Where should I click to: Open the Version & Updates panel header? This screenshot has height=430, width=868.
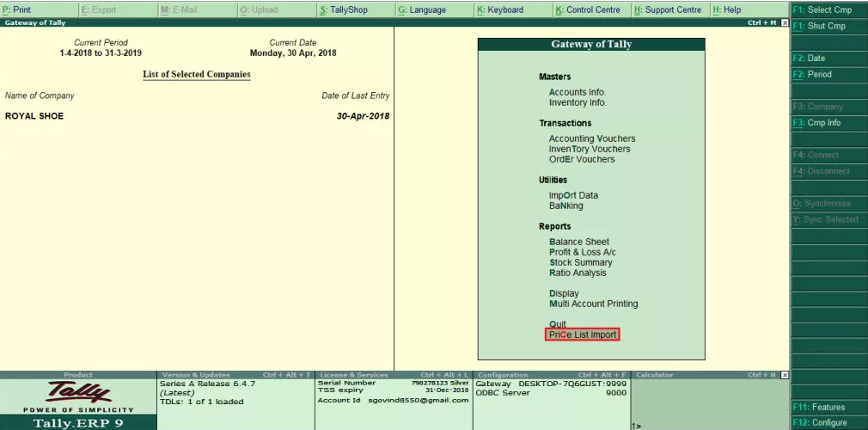(x=236, y=375)
